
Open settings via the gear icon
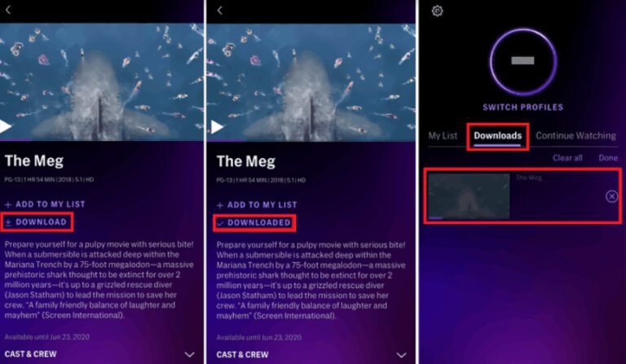coord(437,11)
